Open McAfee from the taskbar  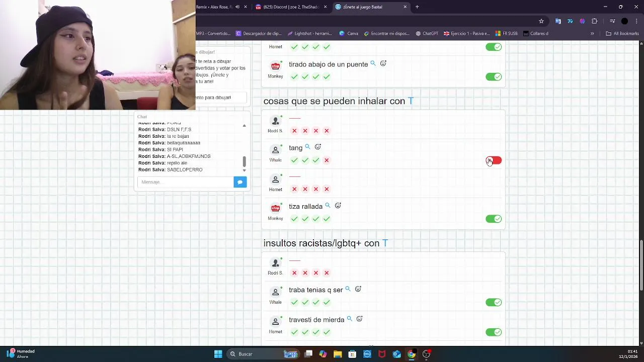tap(382, 354)
